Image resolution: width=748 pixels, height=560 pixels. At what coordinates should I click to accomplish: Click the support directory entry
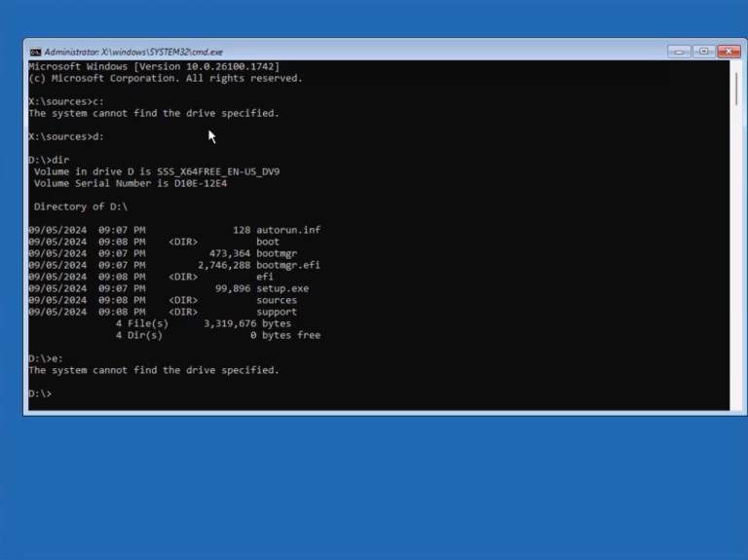tap(277, 312)
